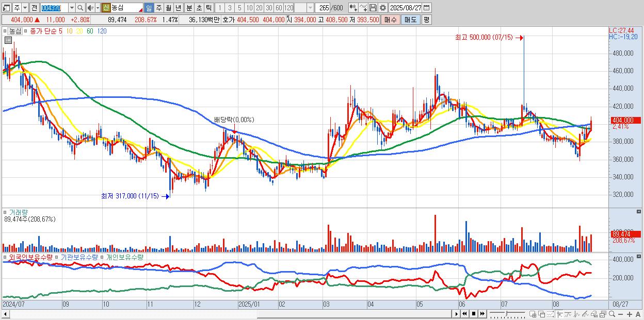Click the add candlestick chart icon
The height and width of the screenshot is (320, 644).
(353, 8)
